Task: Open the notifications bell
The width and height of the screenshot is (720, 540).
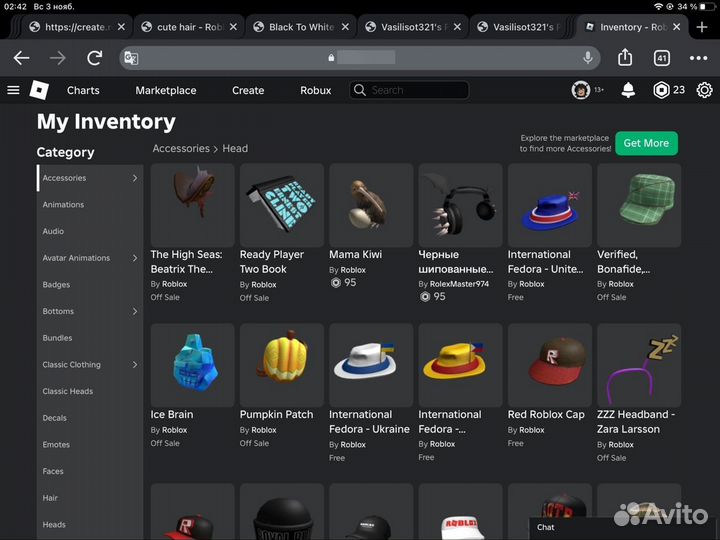Action: (628, 90)
